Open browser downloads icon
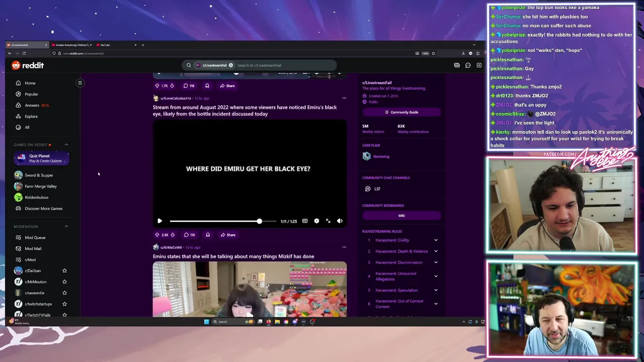644x362 pixels. 463,53
